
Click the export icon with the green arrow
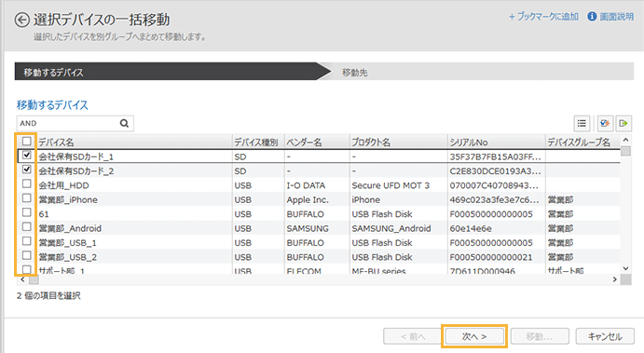(x=623, y=123)
